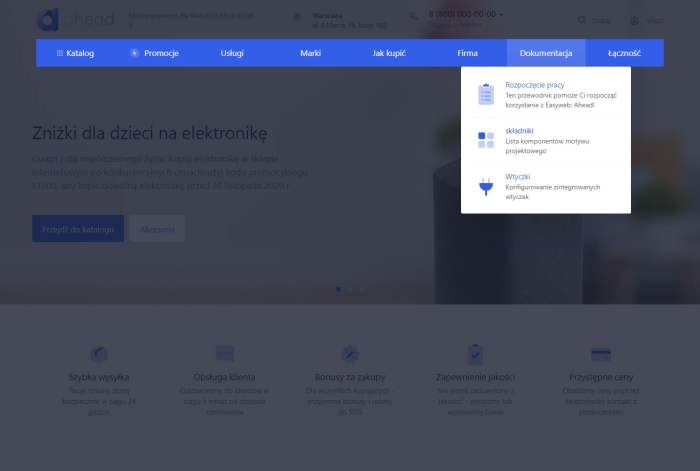Screen dimensions: 700x471
Task: Click the Przystępne ceny card icon
Action: (x=601, y=354)
